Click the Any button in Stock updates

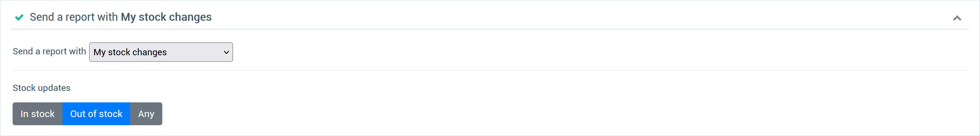click(146, 113)
